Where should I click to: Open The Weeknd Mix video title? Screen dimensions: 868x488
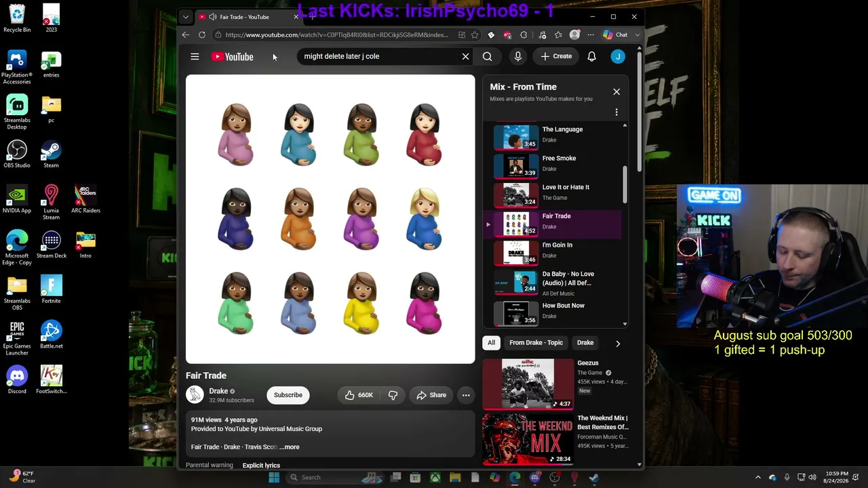pos(603,423)
